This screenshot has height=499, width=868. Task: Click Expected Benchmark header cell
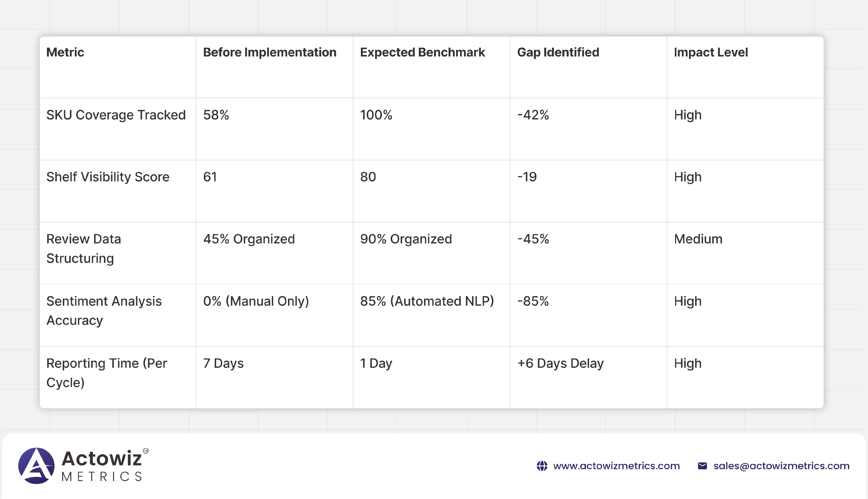click(422, 52)
